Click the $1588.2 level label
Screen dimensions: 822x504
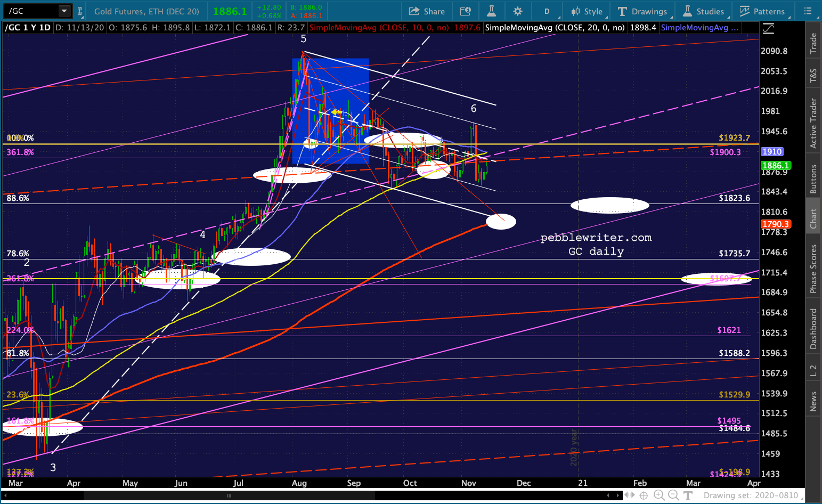[x=734, y=353]
